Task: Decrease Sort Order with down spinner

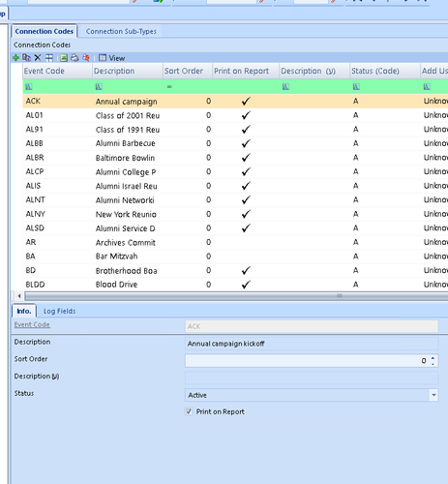Action: coord(433,364)
